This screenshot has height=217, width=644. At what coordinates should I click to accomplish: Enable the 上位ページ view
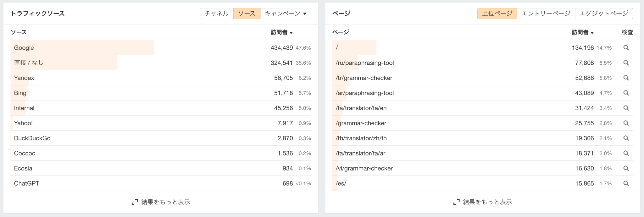coord(497,14)
